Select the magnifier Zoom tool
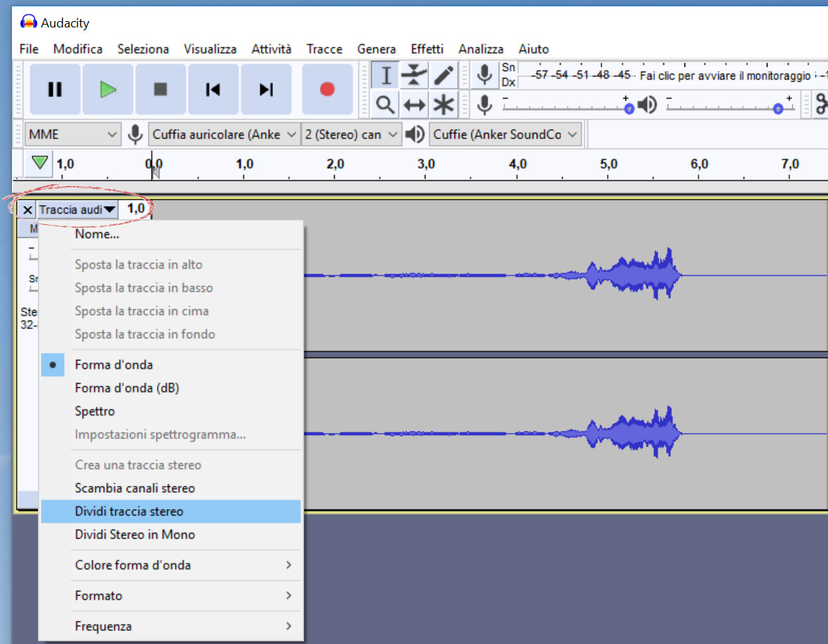Screen dimensions: 828x644 pyautogui.click(x=386, y=105)
